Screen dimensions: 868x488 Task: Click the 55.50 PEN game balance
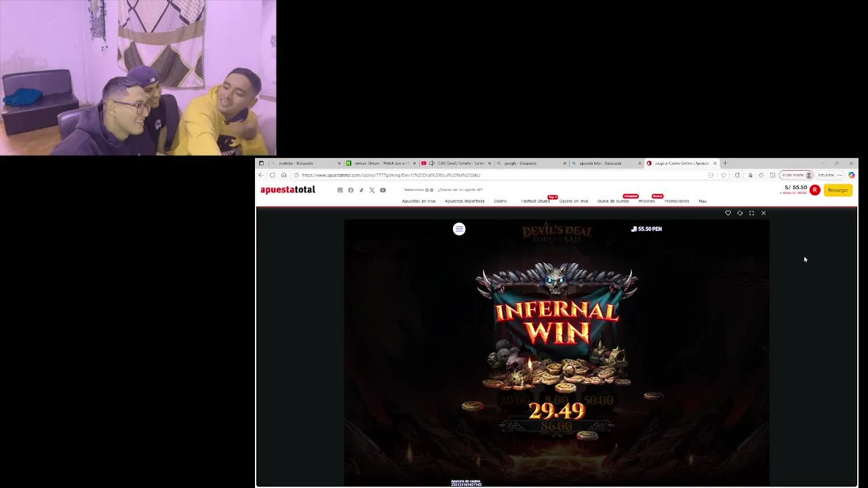point(647,229)
